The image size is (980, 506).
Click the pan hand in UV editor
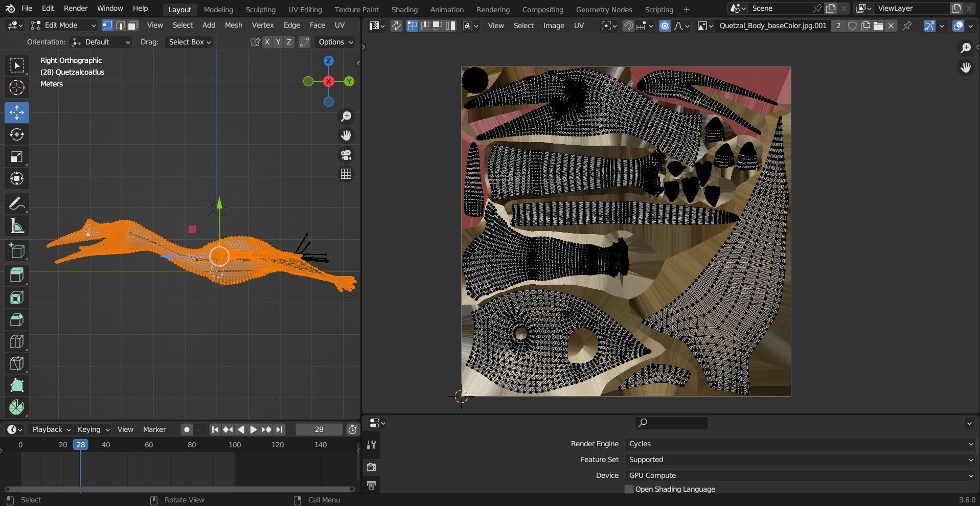pyautogui.click(x=965, y=67)
